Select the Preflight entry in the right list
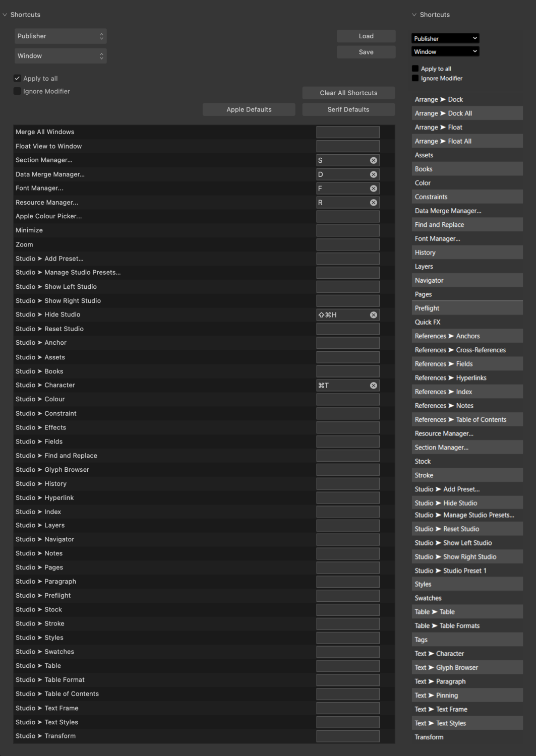 467,308
